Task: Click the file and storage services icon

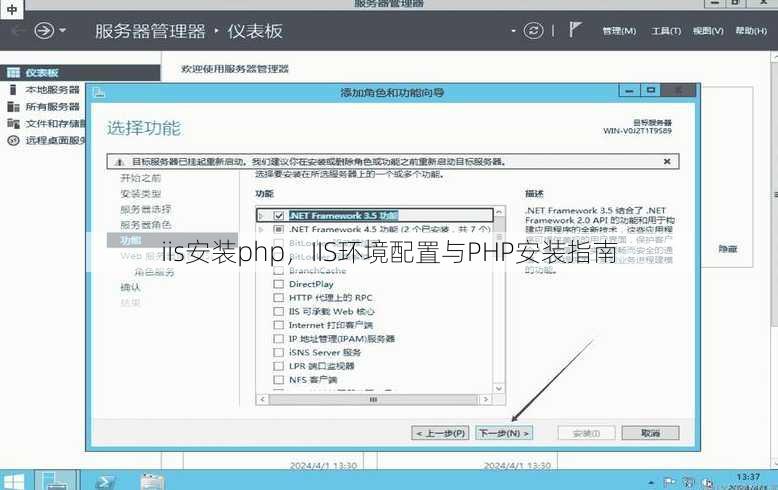Action: (x=13, y=123)
